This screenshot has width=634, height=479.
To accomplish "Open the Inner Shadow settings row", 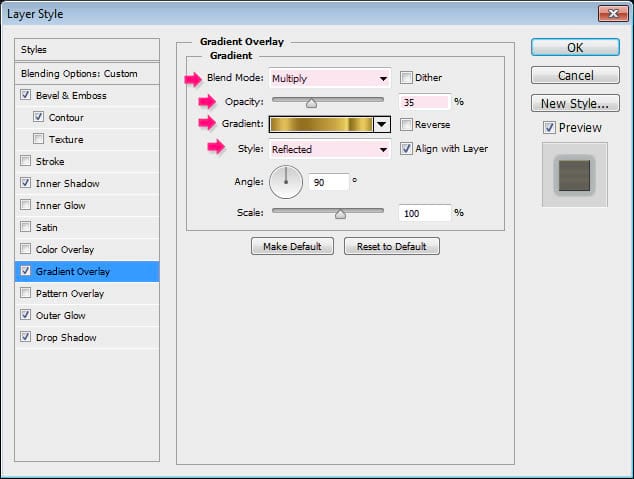I will 87,183.
